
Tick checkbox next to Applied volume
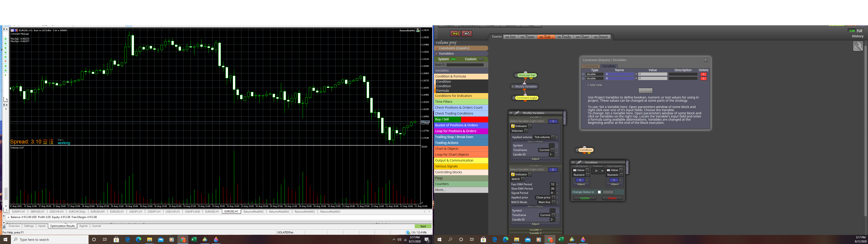pyautogui.click(x=557, y=137)
